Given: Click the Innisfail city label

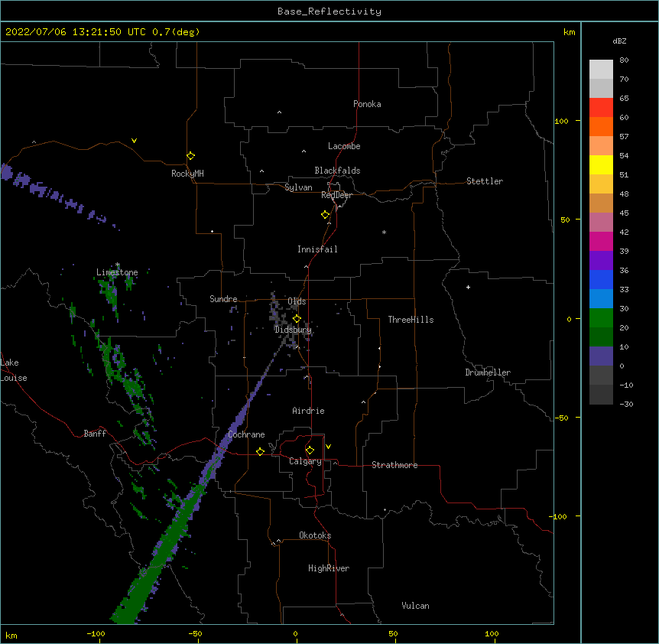Looking at the screenshot, I should point(317,249).
